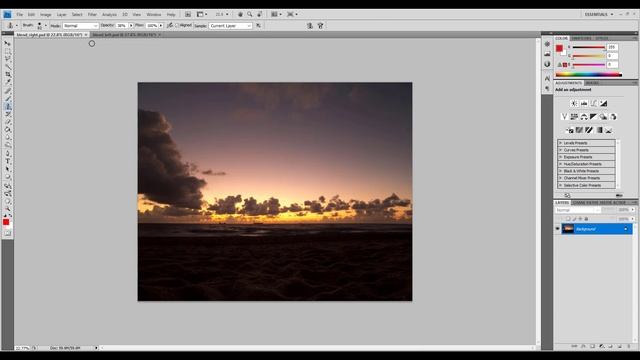Toggle the airbrush option
This screenshot has height=360, width=640.
[x=170, y=25]
